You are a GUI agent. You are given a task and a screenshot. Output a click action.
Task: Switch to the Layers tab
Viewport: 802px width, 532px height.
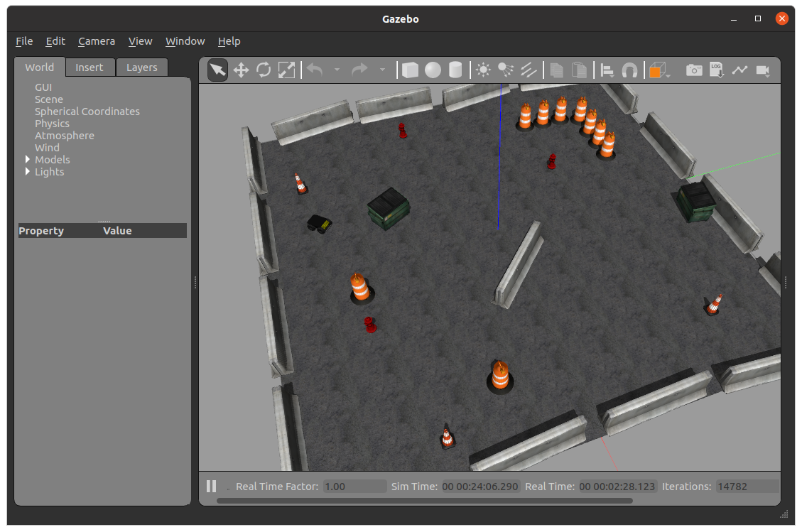coord(141,67)
